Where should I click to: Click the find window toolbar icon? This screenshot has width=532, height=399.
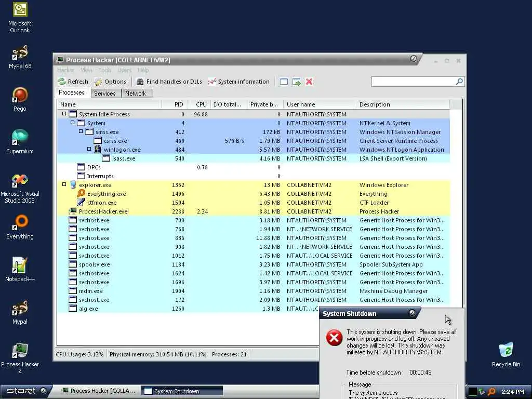284,82
